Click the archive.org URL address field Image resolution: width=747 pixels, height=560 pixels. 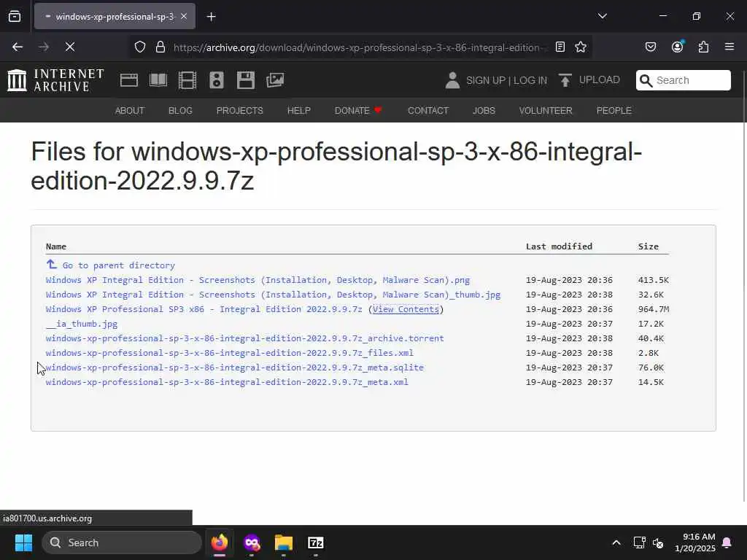coord(360,47)
